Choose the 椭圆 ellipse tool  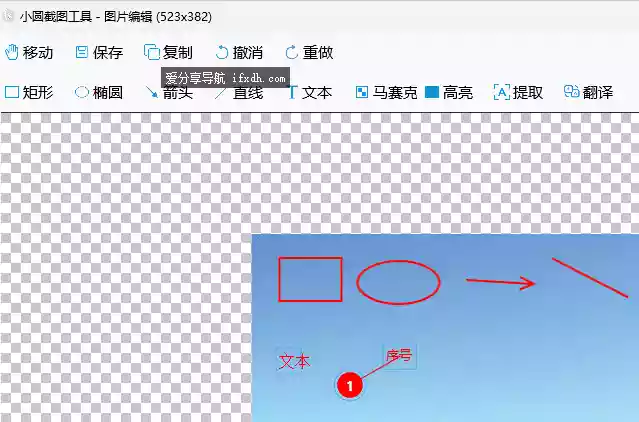pyautogui.click(x=99, y=92)
